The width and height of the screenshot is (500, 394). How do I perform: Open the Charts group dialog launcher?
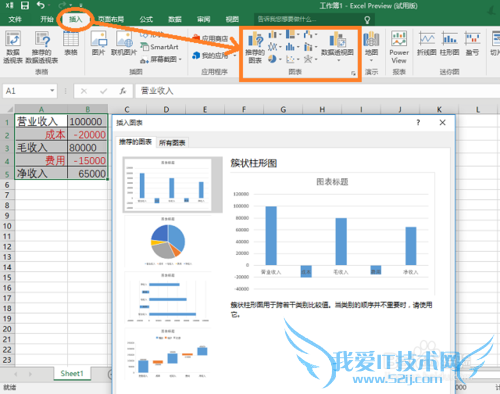pos(353,73)
